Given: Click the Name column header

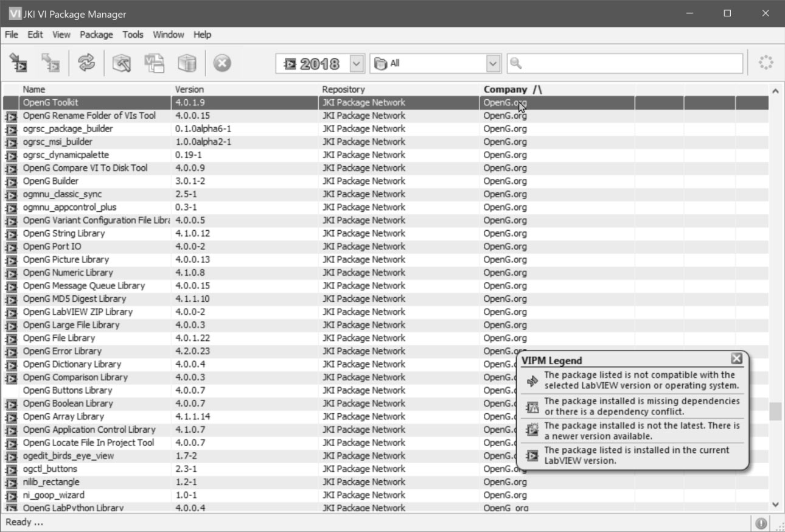Looking at the screenshot, I should pyautogui.click(x=34, y=89).
